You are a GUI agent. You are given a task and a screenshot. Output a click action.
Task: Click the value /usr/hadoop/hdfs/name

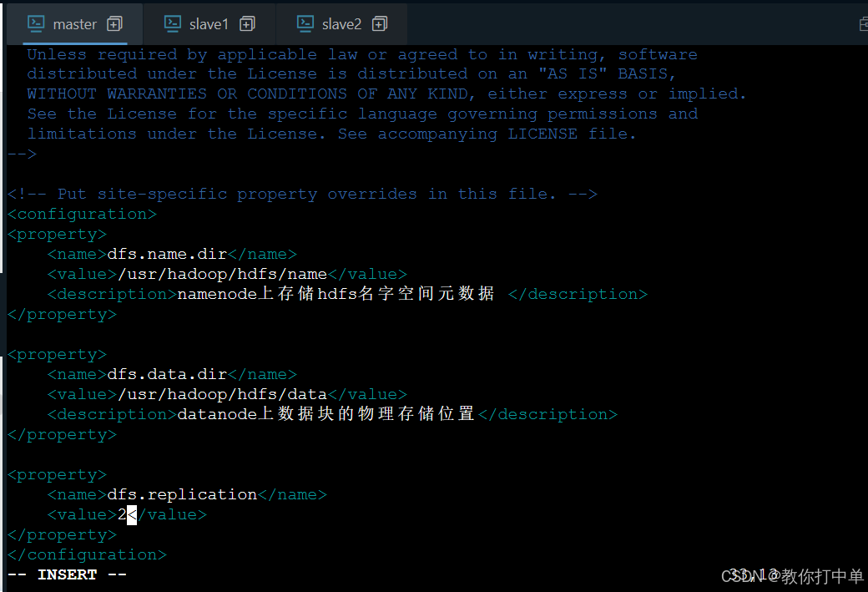pos(223,274)
